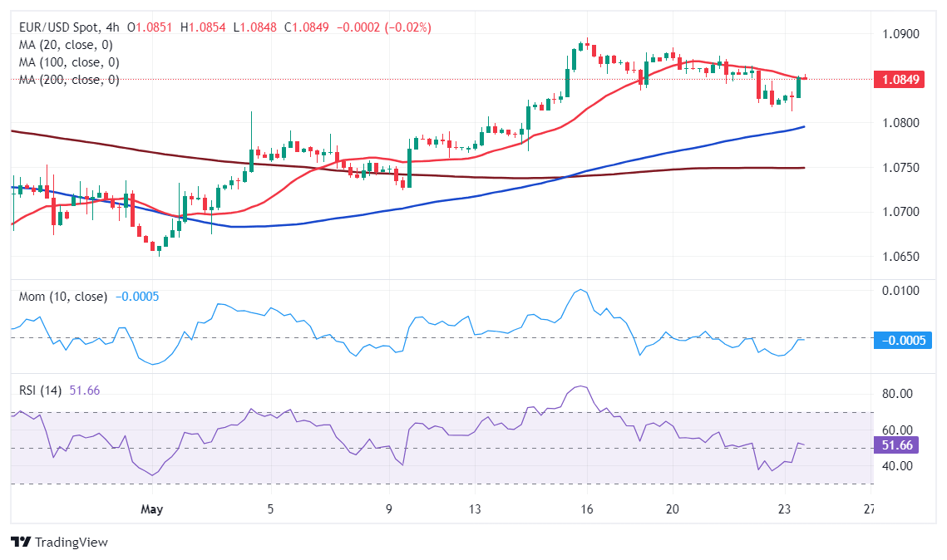Click the 1.0750 level on price scale
947x560 pixels.
(x=900, y=168)
